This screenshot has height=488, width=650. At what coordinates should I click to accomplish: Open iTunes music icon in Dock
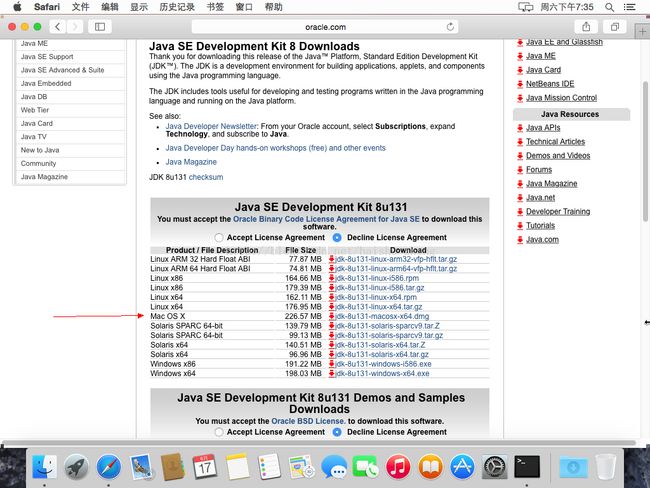click(x=398, y=466)
